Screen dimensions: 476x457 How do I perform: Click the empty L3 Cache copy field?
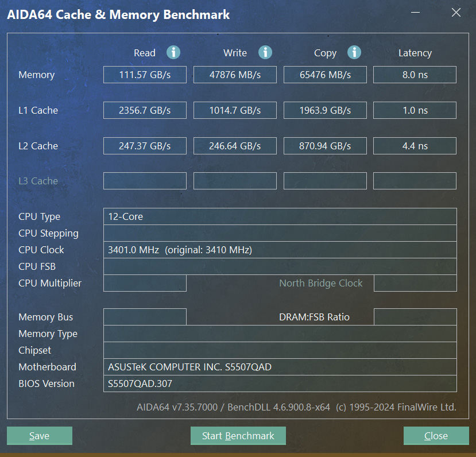325,181
